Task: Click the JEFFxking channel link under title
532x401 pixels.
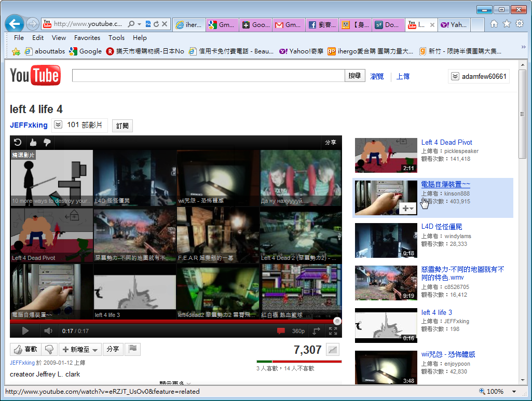Action: point(29,125)
